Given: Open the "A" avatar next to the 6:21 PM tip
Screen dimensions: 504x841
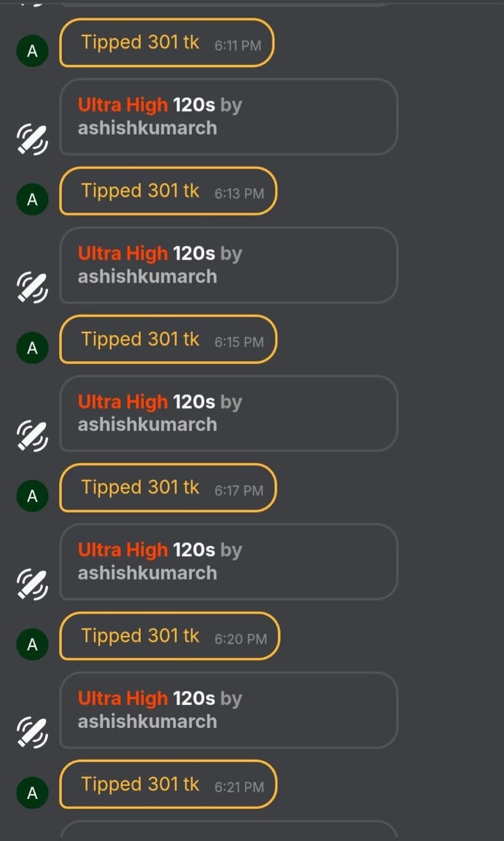Looking at the screenshot, I should [32, 793].
